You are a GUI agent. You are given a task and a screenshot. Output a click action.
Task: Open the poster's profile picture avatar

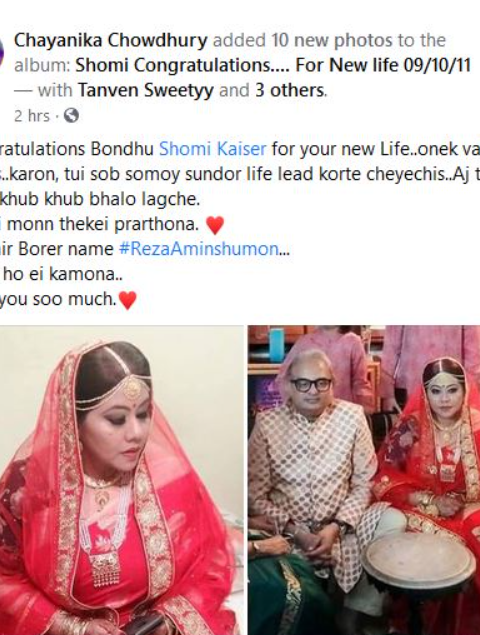[x=2, y=53]
